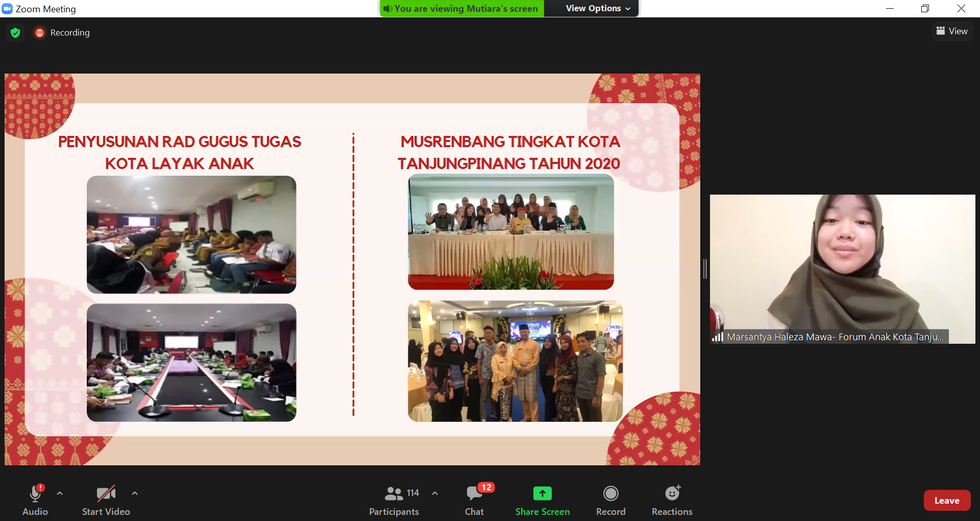980x521 pixels.
Task: Click the 'You are viewing Mutiara's screen' banner
Action: 462,9
